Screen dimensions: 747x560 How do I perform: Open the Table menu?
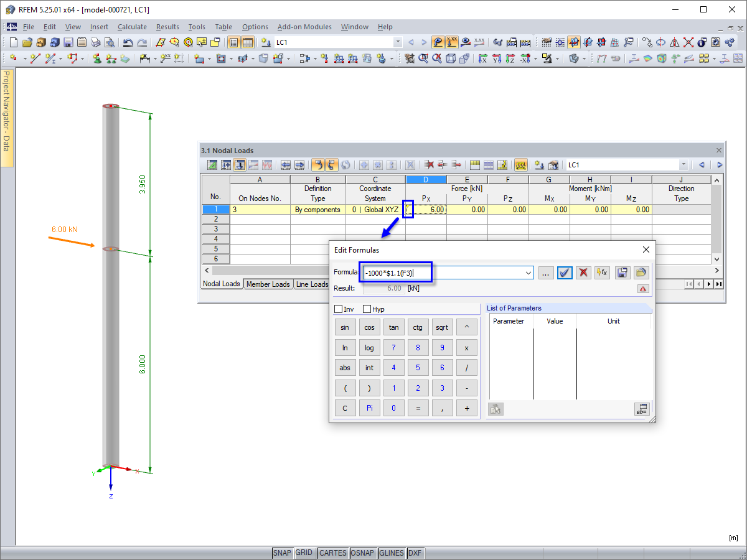pos(223,27)
